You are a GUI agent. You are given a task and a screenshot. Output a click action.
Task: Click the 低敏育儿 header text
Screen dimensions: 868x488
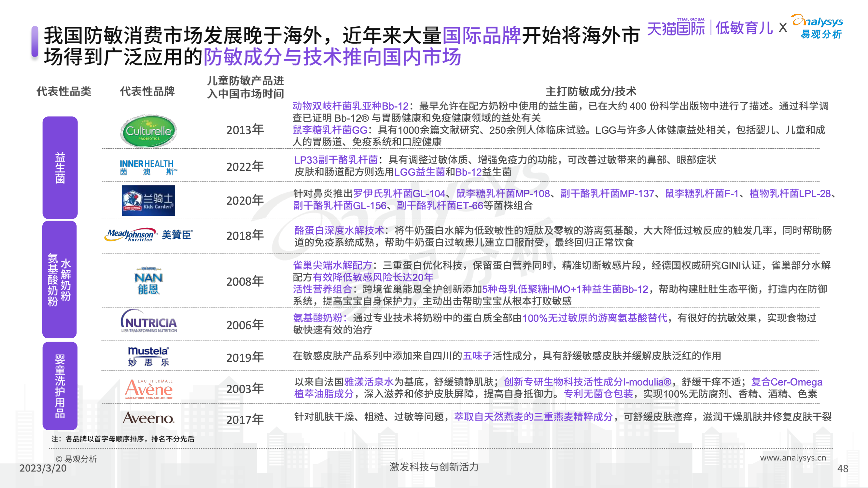click(744, 28)
